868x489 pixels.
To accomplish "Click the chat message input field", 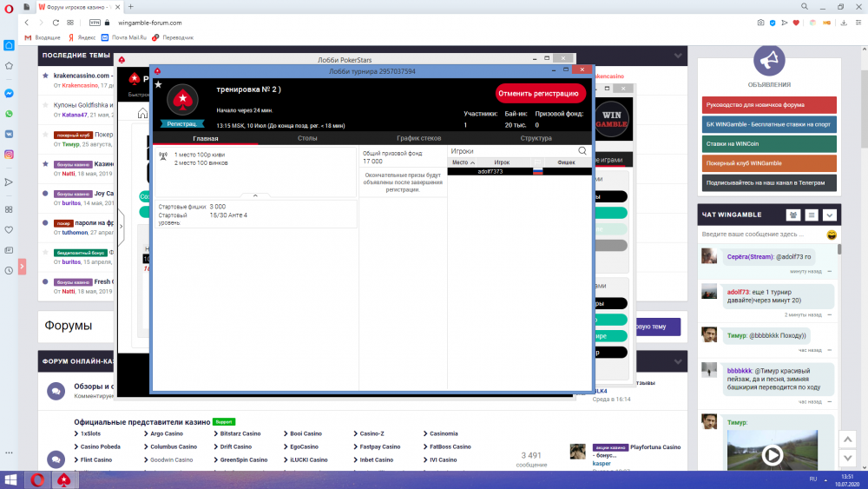I will pyautogui.click(x=760, y=235).
